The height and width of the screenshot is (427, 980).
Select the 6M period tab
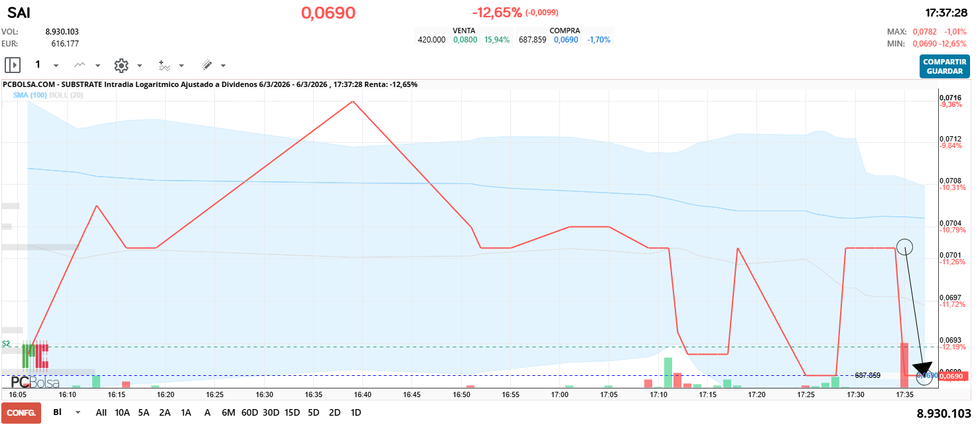(x=228, y=412)
